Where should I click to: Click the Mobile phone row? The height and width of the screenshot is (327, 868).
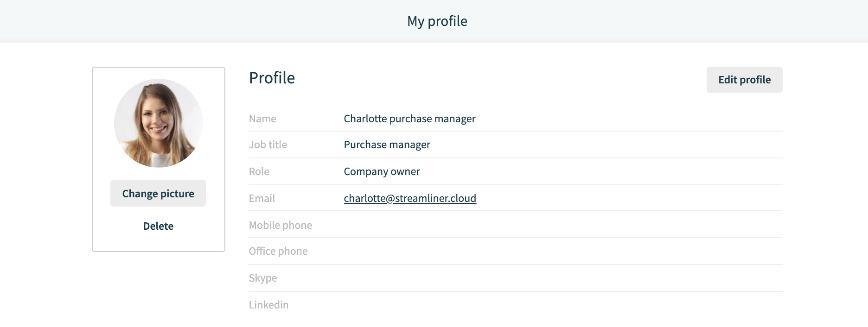(515, 225)
